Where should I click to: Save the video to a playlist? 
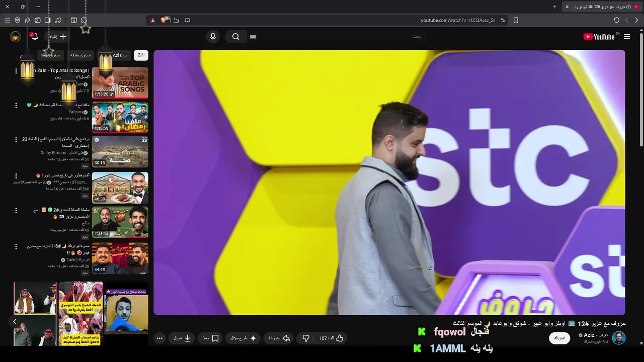[x=211, y=338]
